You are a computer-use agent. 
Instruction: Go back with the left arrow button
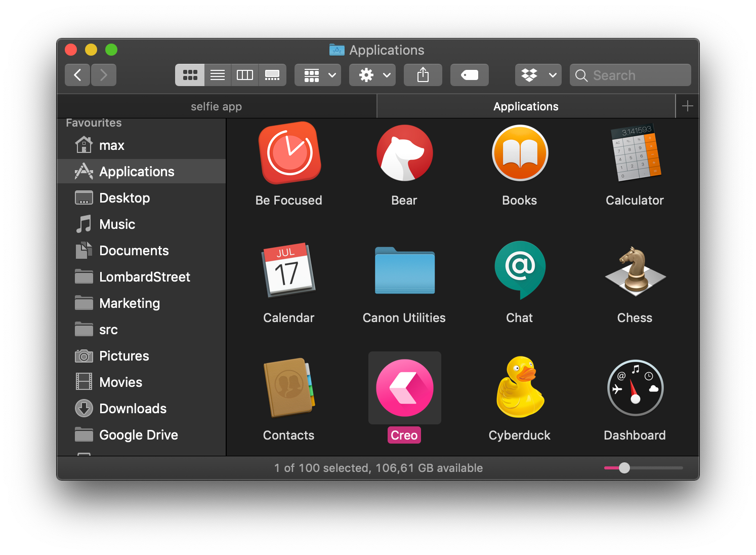coord(77,75)
